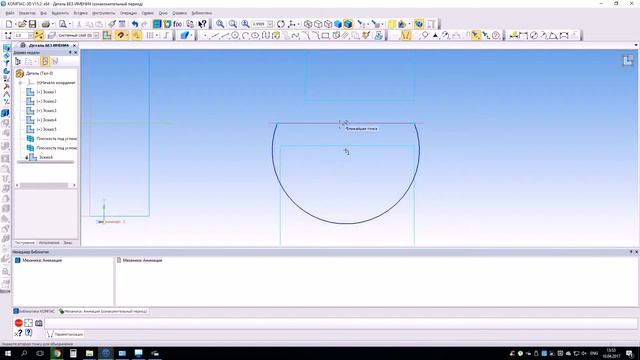Viewport: 640px width, 360px height.
Task: Toggle shaded with edges display mode
Action: (x=348, y=24)
